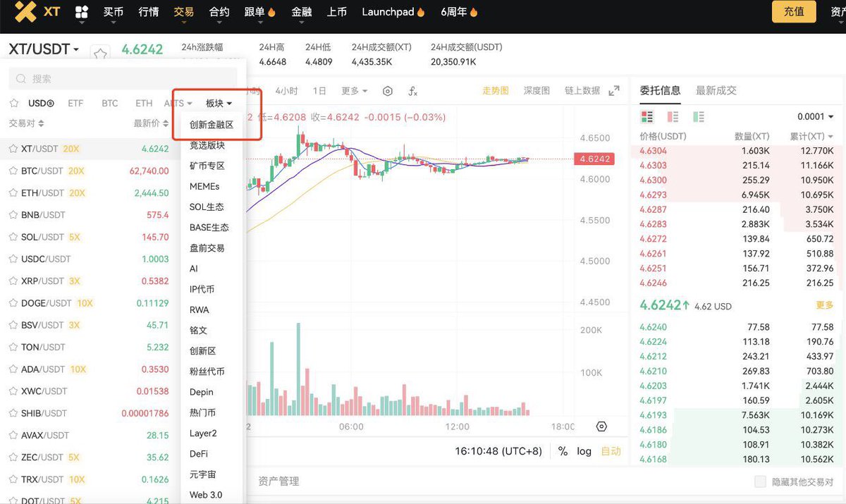
Task: Star the ADA/USDT pair
Action: pyautogui.click(x=13, y=369)
